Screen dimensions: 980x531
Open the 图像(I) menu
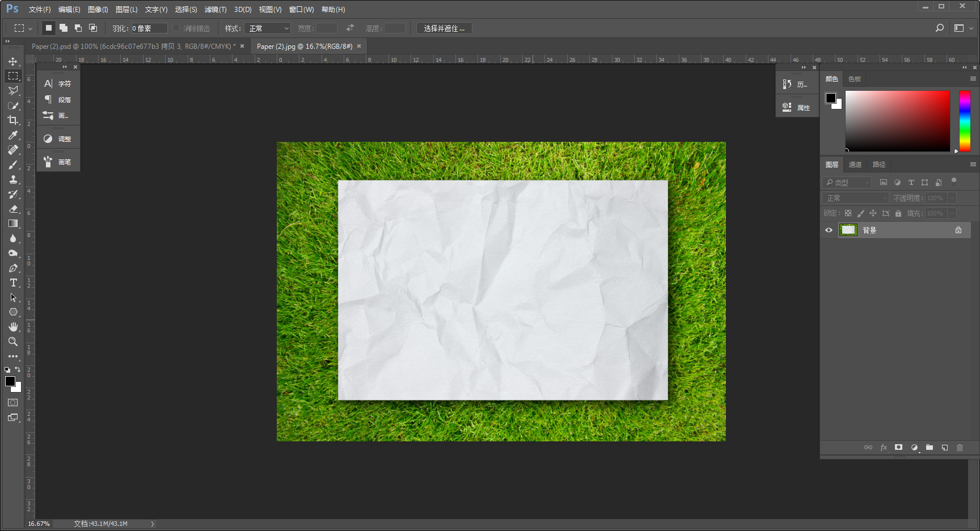98,10
